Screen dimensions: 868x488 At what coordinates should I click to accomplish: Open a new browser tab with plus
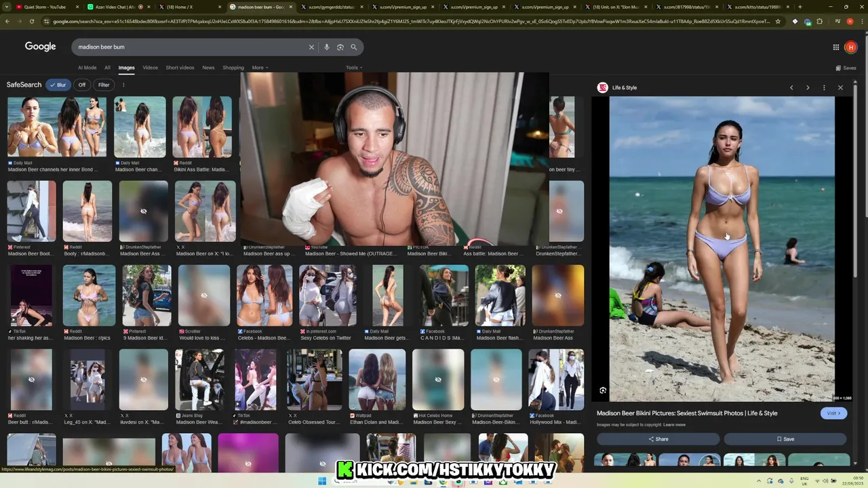[x=800, y=7]
